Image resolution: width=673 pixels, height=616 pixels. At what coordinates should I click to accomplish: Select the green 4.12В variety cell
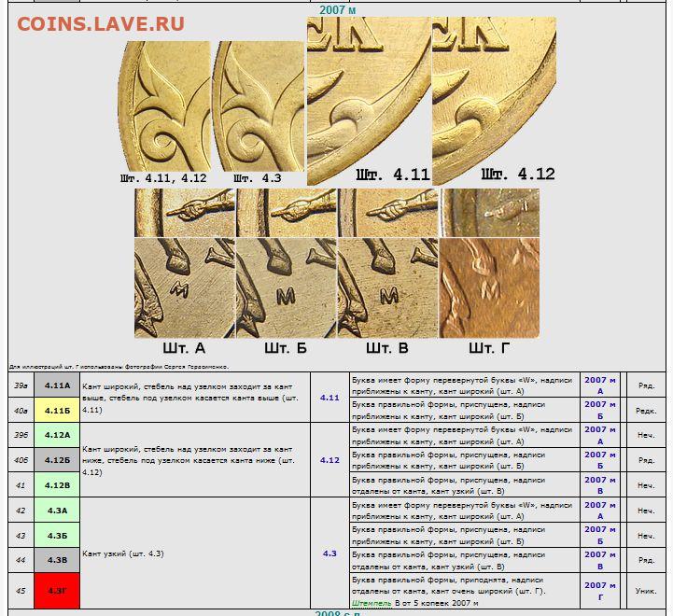(x=57, y=485)
